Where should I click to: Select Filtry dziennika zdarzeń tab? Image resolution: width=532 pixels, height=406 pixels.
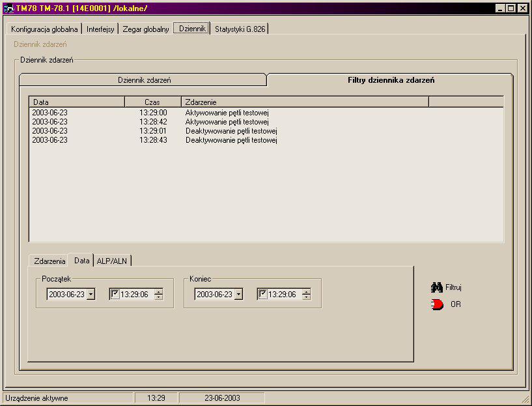391,80
